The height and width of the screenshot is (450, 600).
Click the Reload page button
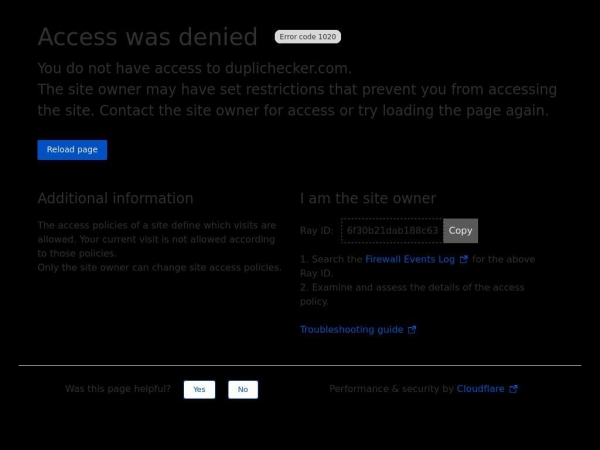click(x=72, y=150)
